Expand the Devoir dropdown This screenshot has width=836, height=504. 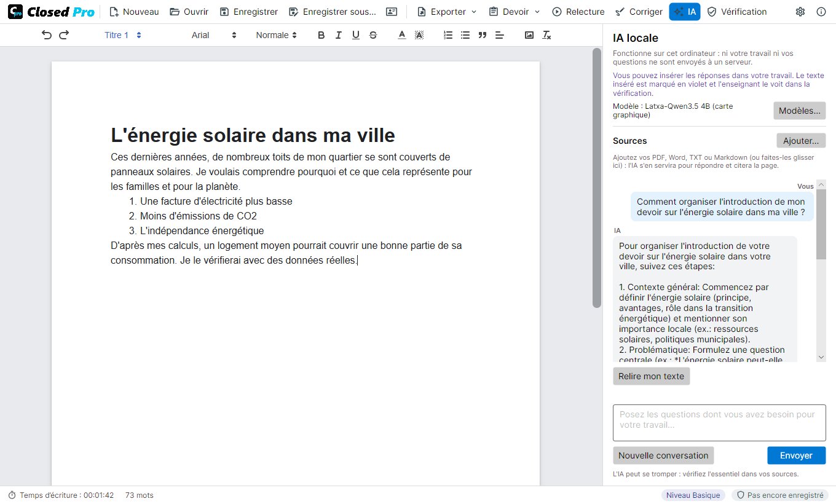pos(515,12)
